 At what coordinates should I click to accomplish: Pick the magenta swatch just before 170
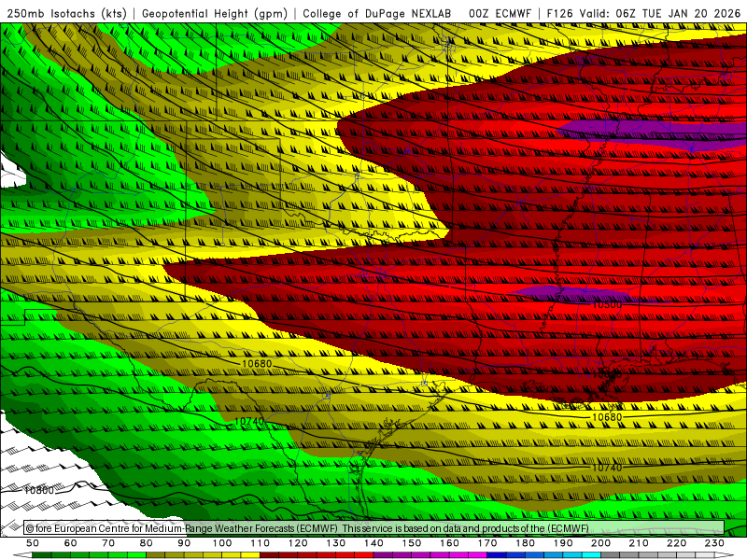pyautogui.click(x=478, y=554)
